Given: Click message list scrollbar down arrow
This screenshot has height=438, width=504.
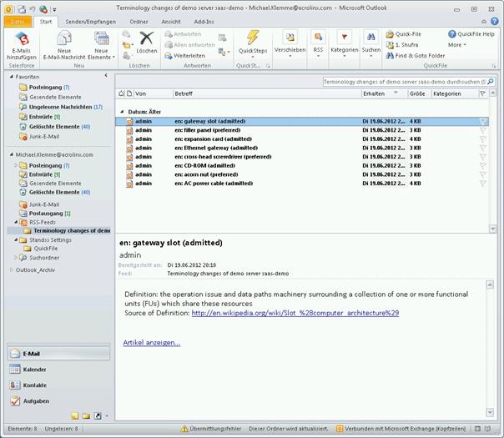Looking at the screenshot, I should 493,229.
